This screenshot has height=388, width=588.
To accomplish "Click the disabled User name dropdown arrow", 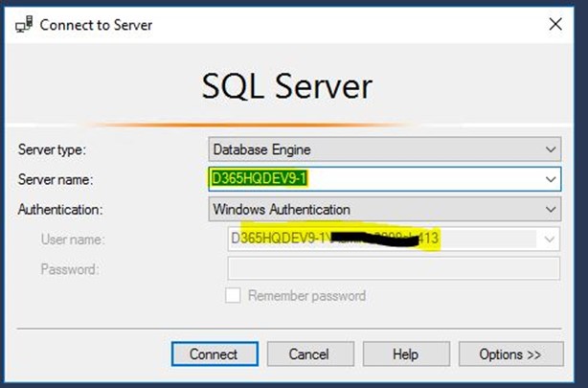I will pyautogui.click(x=550, y=240).
